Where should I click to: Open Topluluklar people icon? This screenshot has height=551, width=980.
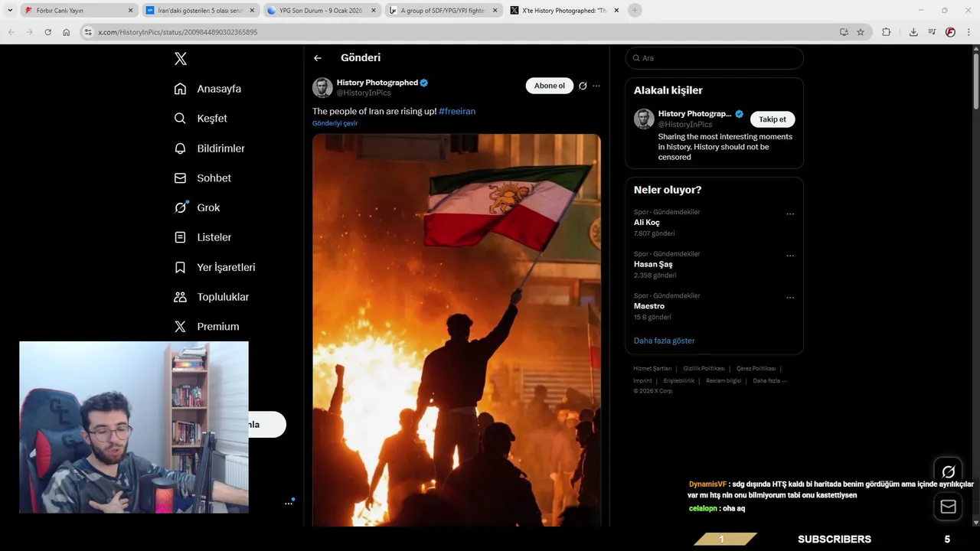[x=180, y=297]
